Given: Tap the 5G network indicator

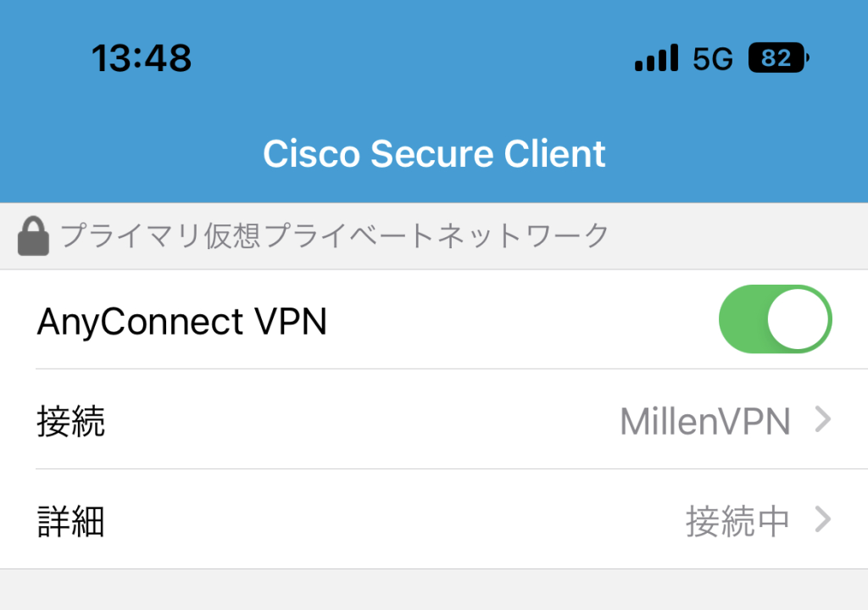Looking at the screenshot, I should (713, 58).
